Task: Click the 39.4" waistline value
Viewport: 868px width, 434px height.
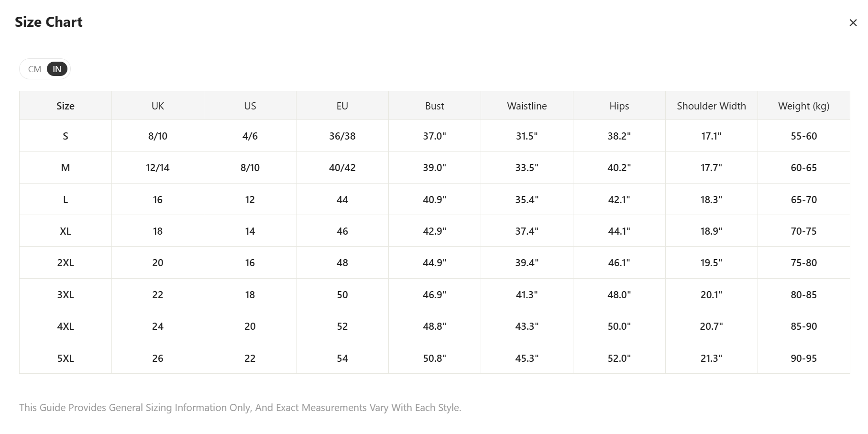Action: click(x=527, y=263)
